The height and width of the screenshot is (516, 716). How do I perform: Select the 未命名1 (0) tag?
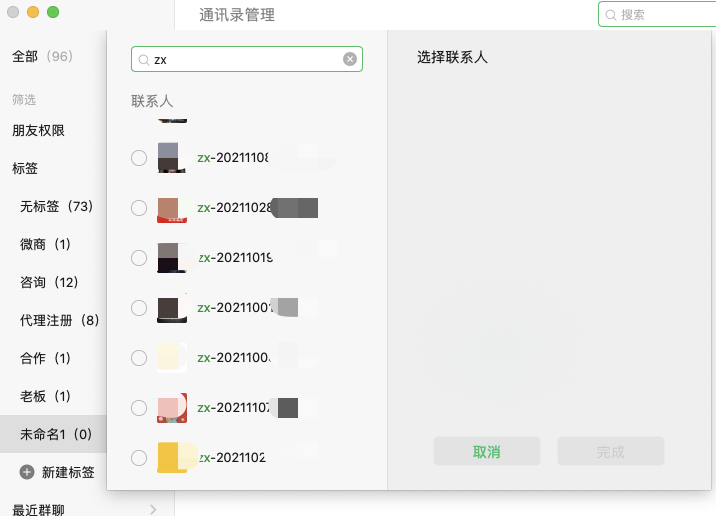(53, 434)
